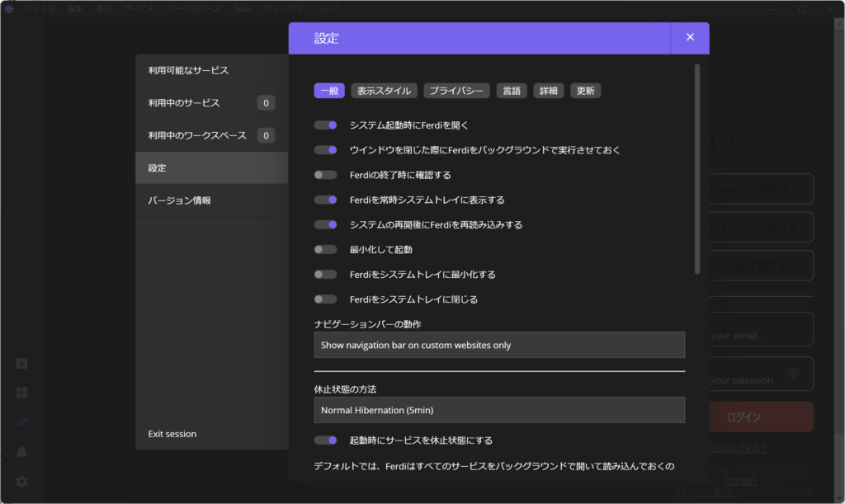Image resolution: width=845 pixels, height=504 pixels.
Task: Click Apple で続ける button on login page
Action: (x=761, y=266)
